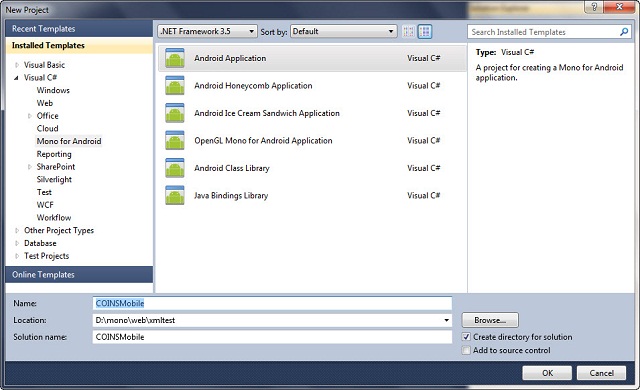640x390 pixels.
Task: Expand the Visual Basic tree node
Action: pos(17,65)
